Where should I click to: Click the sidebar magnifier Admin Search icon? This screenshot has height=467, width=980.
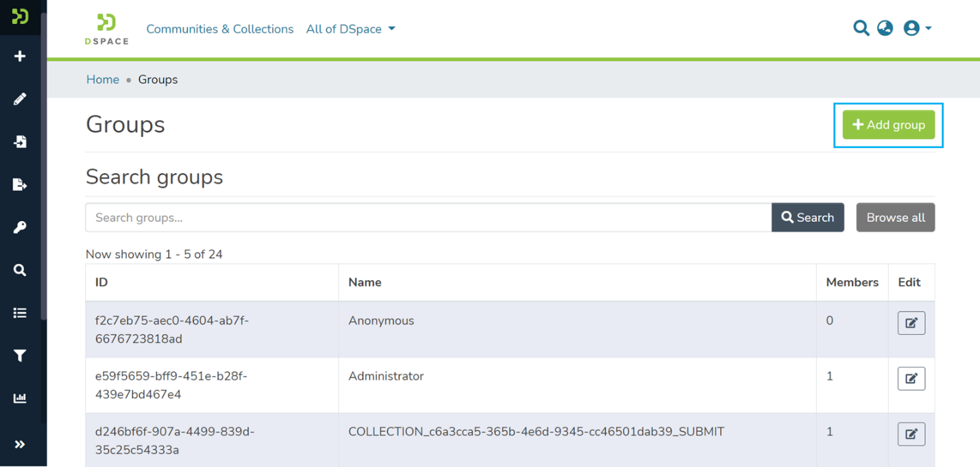(20, 270)
